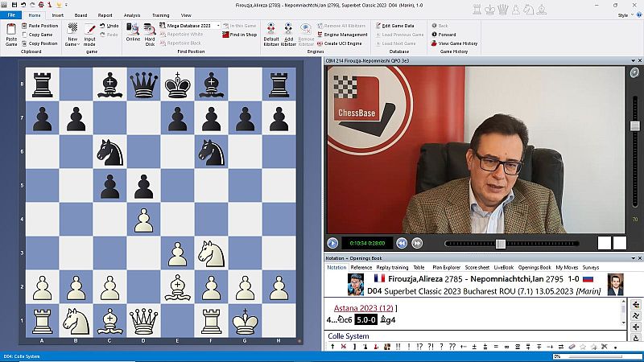Click Find in Shop button
The width and height of the screenshot is (644, 362).
242,35
